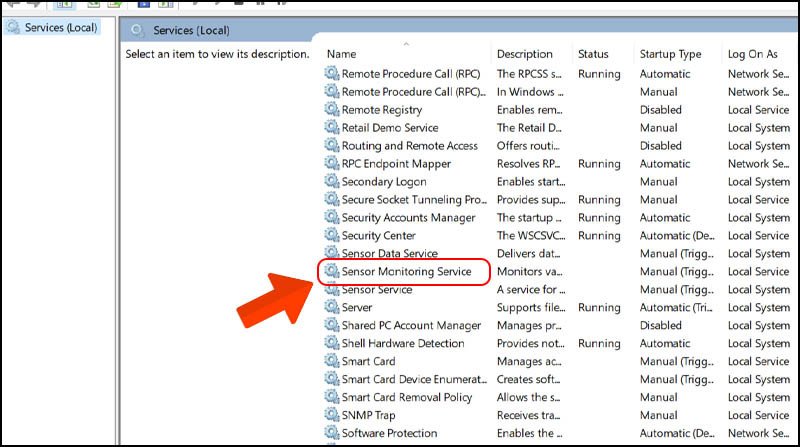Select the Routing and Remote Access name
The height and width of the screenshot is (447, 800).
410,145
